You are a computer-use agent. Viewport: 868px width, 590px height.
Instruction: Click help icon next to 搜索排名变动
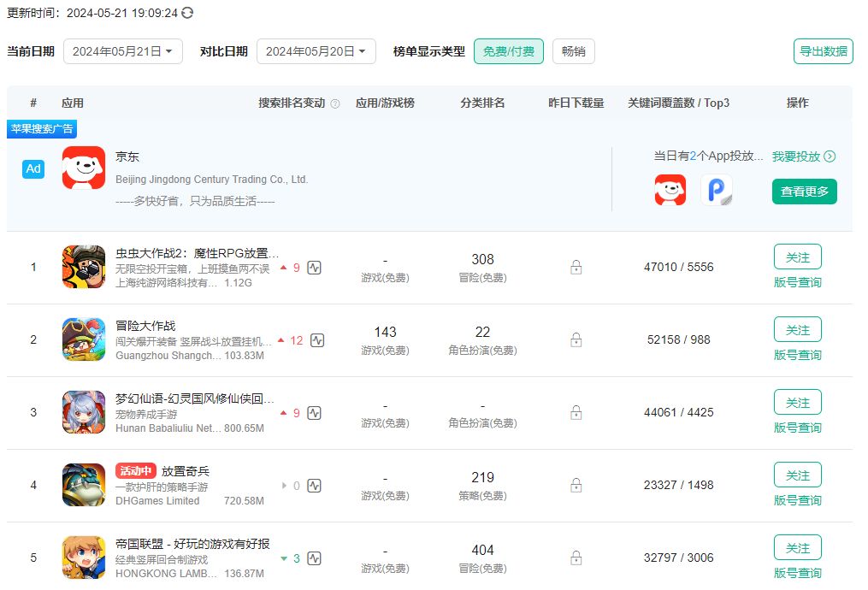(335, 103)
